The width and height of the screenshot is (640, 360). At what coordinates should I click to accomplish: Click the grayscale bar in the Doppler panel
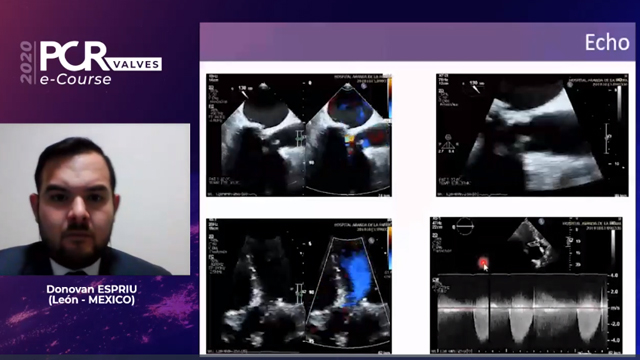613,245
